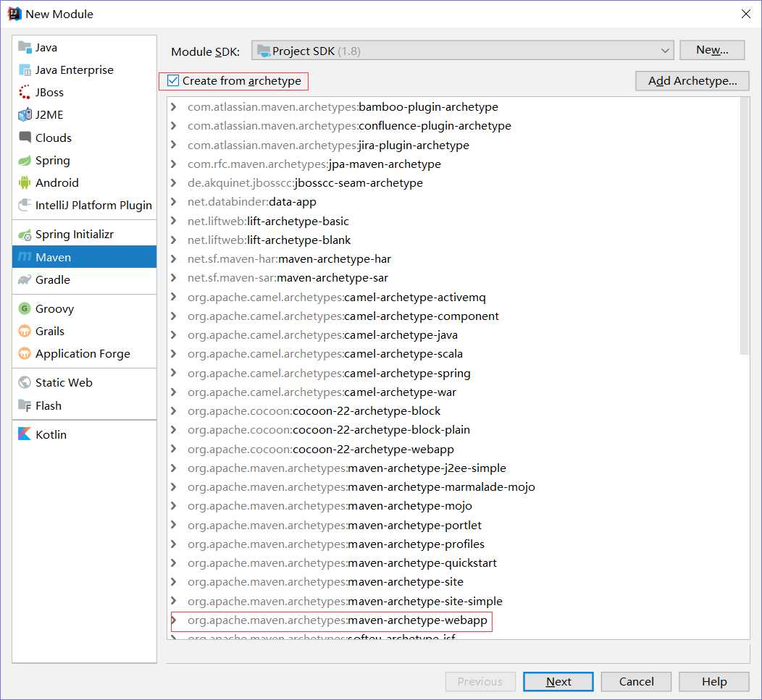Image resolution: width=762 pixels, height=700 pixels.
Task: Click the Android robot icon
Action: [25, 182]
